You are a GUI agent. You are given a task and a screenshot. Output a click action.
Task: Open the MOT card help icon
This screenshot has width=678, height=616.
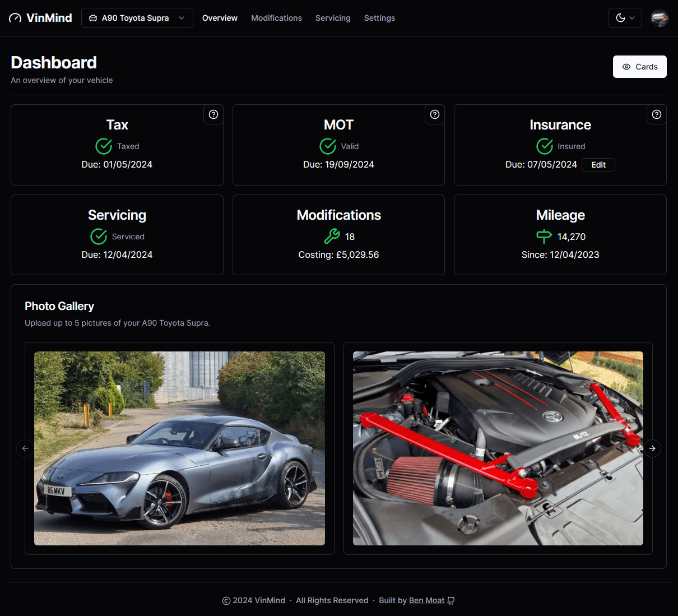(x=435, y=114)
